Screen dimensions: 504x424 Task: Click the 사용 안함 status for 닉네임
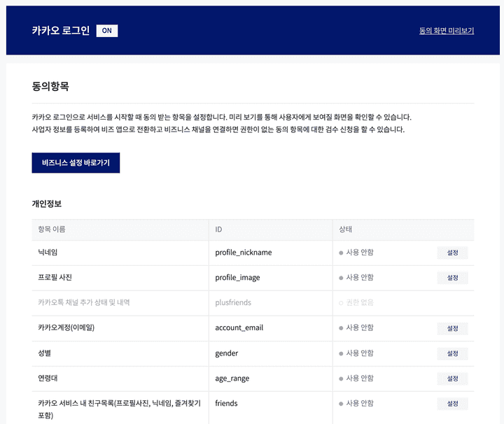pyautogui.click(x=359, y=253)
